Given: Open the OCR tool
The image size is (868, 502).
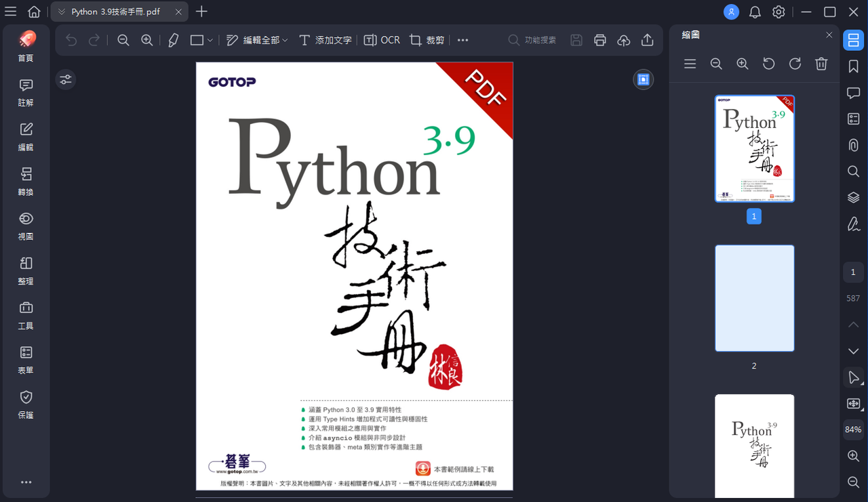Looking at the screenshot, I should [x=382, y=40].
